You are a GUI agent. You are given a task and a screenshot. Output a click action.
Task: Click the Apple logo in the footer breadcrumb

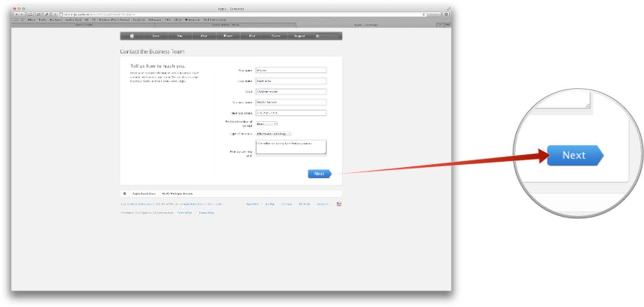coord(125,193)
